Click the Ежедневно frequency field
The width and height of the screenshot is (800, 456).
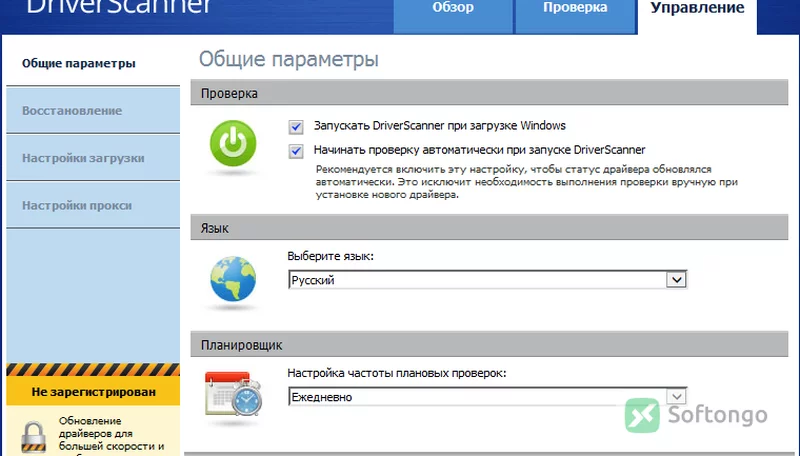488,396
